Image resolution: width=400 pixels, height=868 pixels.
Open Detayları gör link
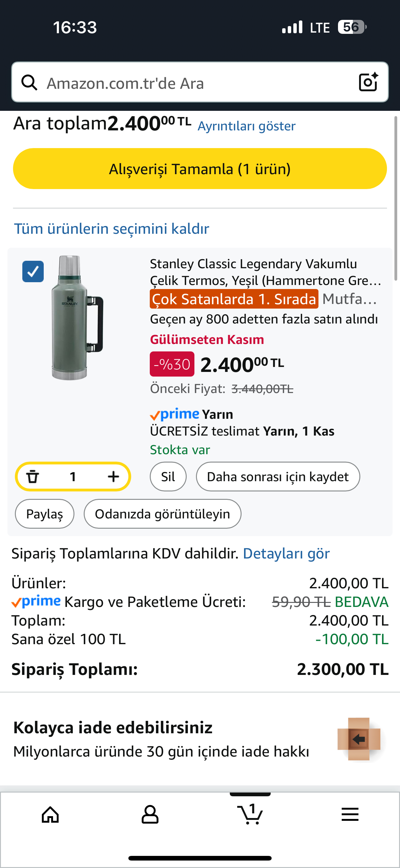click(286, 554)
